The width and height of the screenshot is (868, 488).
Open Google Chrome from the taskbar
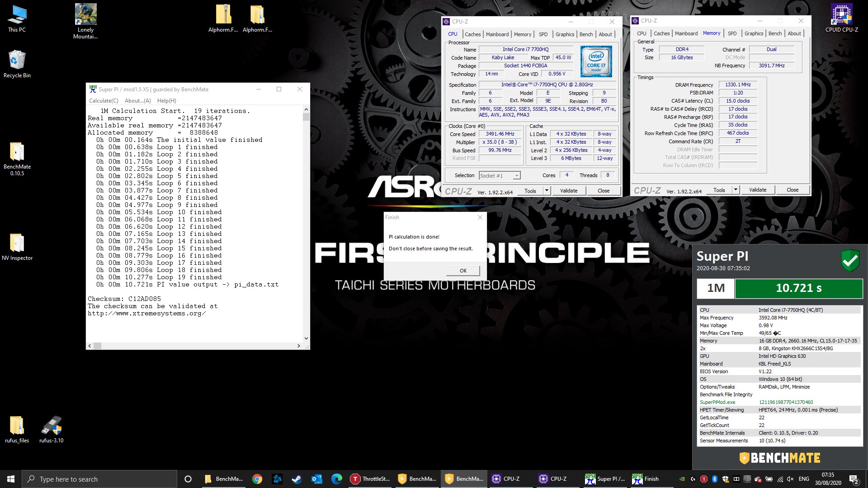pos(257,479)
